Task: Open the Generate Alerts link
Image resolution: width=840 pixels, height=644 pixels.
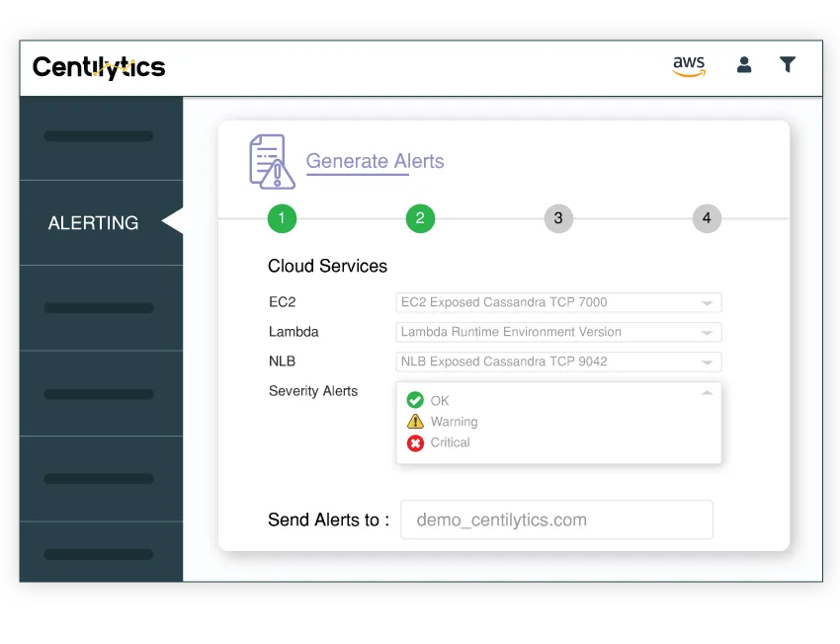Action: click(375, 161)
